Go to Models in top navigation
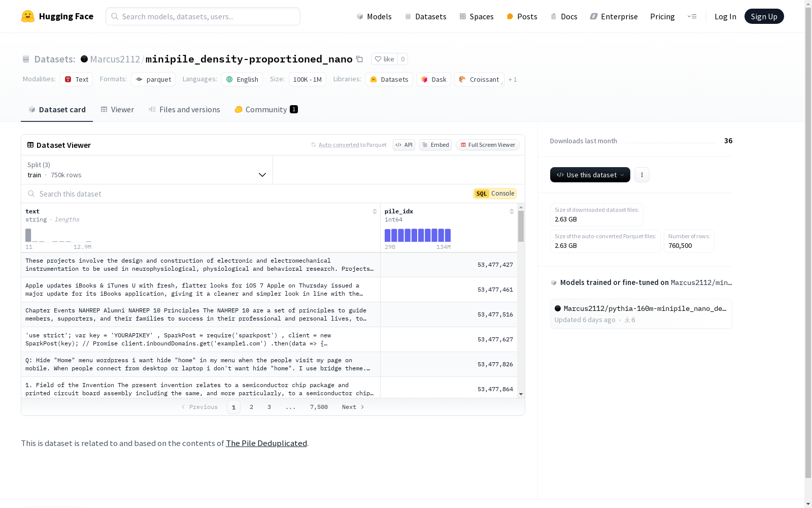This screenshot has width=812, height=508. coord(374,16)
